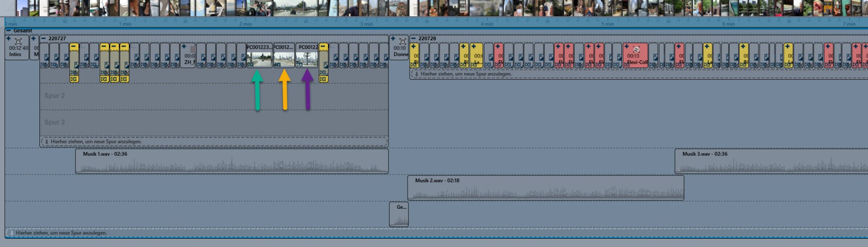Collapse the 220727 chapter
This screenshot has height=247, width=868.
43,39
